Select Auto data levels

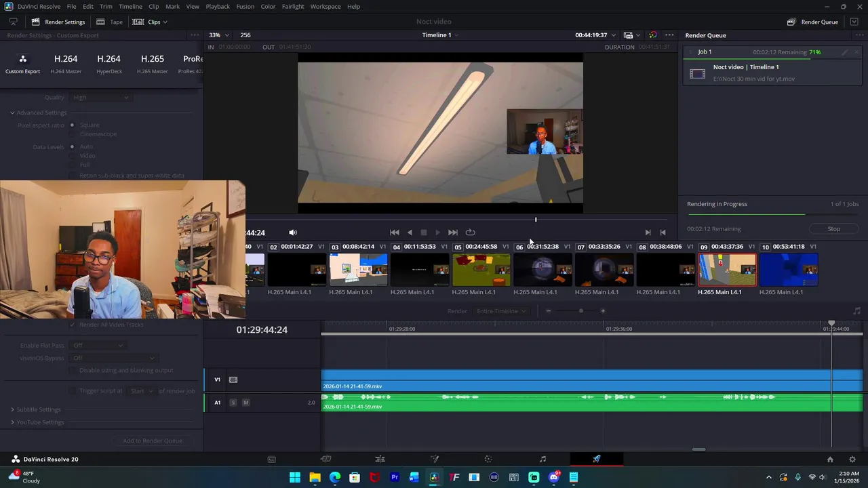(x=72, y=147)
